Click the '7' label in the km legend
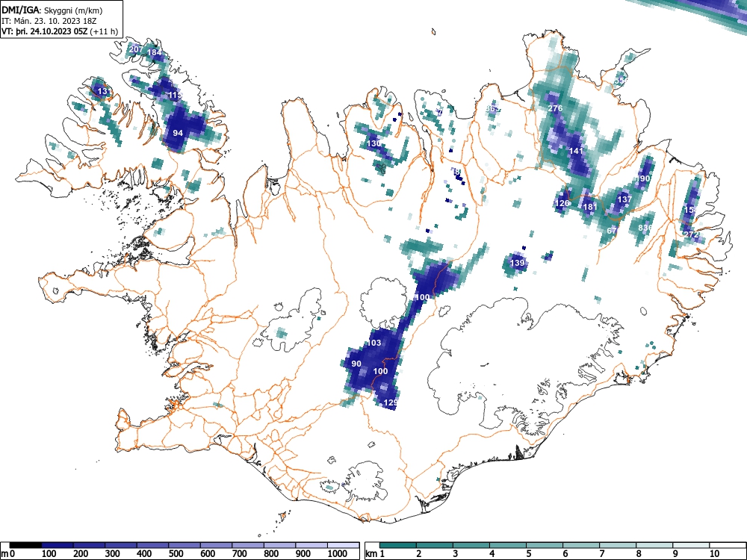Image resolution: width=747 pixels, height=560 pixels. [x=601, y=554]
